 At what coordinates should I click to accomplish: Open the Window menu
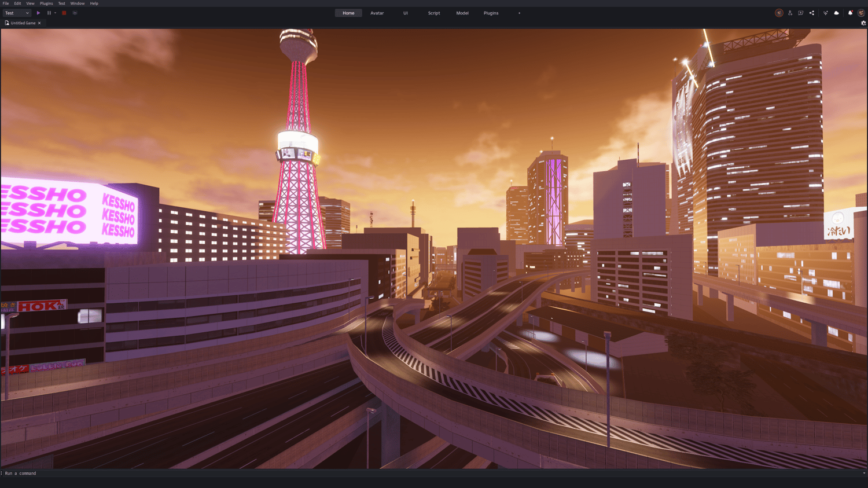[x=78, y=3]
